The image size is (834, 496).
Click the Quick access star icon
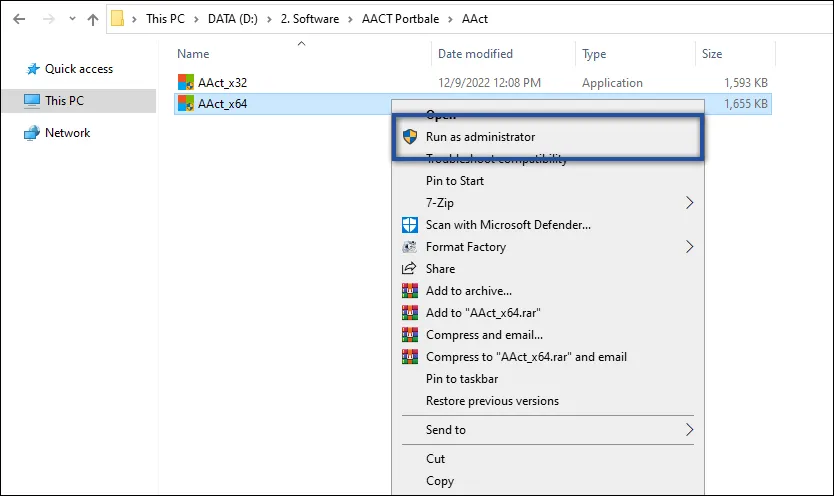32,69
